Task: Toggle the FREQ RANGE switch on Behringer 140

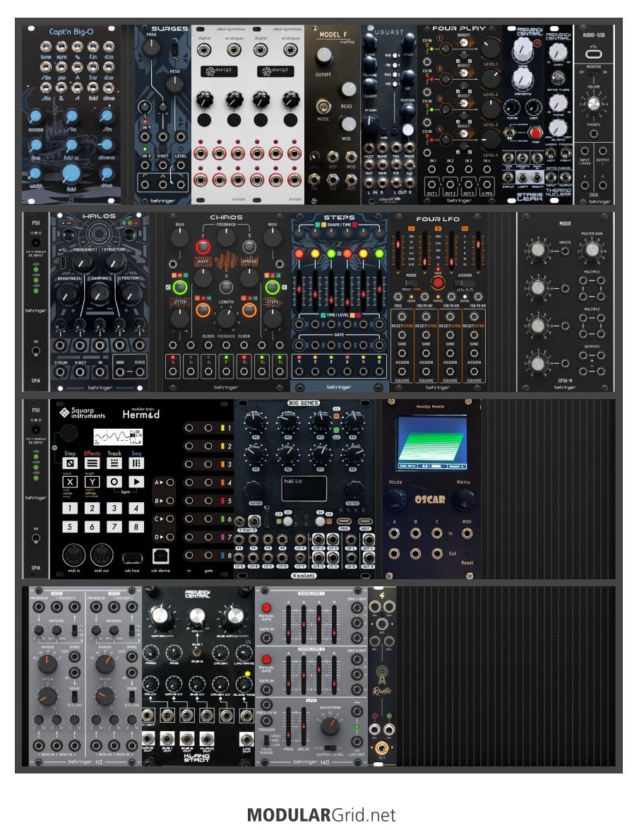Action: coord(266,740)
